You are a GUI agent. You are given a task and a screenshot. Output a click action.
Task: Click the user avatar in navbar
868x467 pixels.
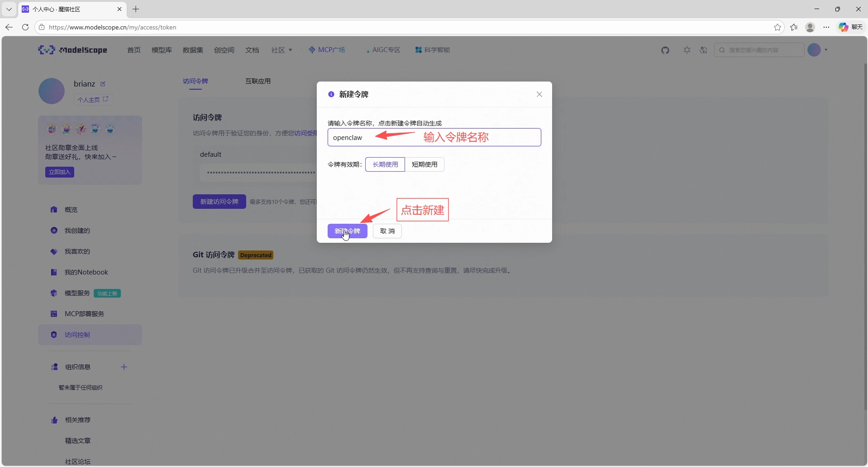814,50
